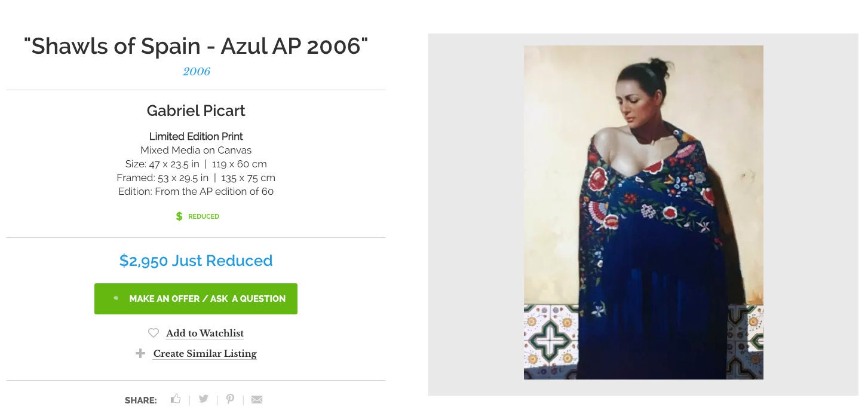The width and height of the screenshot is (868, 410).
Task: Click the $2,950 Just Reduced price text
Action: tap(196, 261)
